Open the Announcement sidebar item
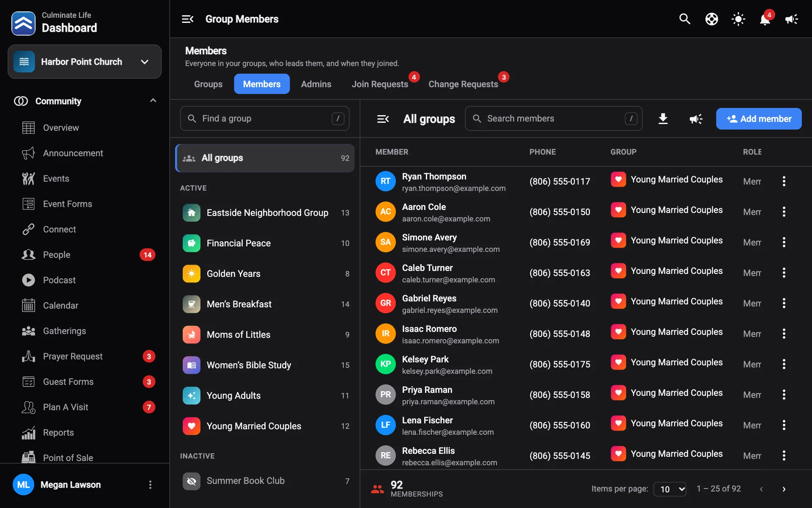812x508 pixels. (x=85, y=153)
